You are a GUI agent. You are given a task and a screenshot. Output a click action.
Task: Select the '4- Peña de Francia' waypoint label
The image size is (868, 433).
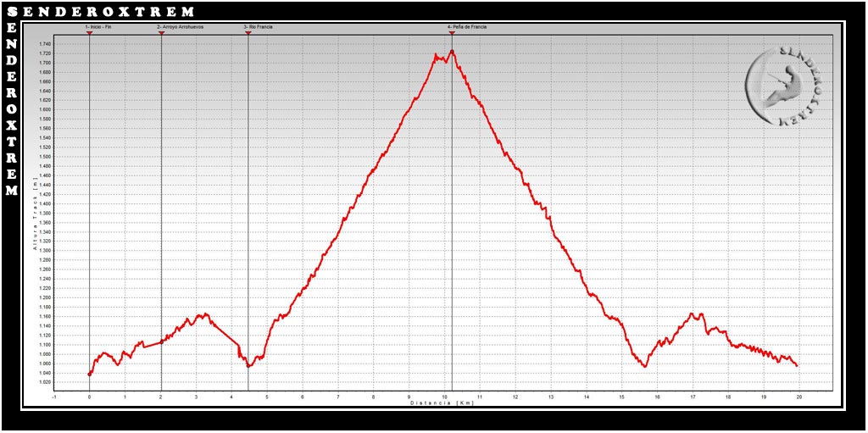(x=467, y=27)
